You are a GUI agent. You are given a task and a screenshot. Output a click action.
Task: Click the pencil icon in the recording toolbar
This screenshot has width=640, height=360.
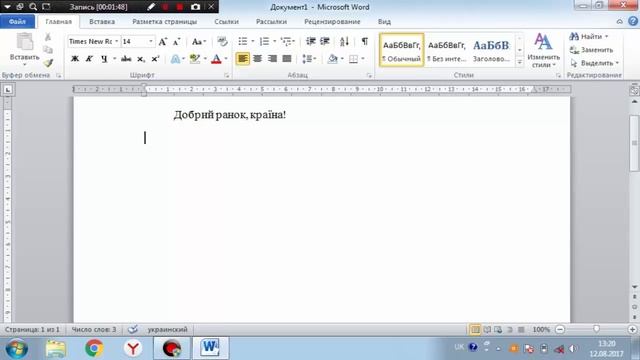click(151, 7)
